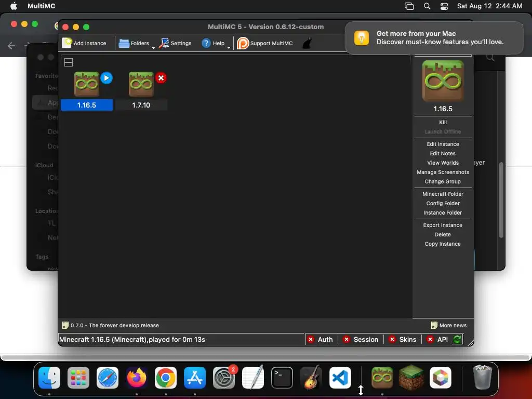Open Visual Studio Code from the Dock
This screenshot has height=399, width=532.
point(340,378)
